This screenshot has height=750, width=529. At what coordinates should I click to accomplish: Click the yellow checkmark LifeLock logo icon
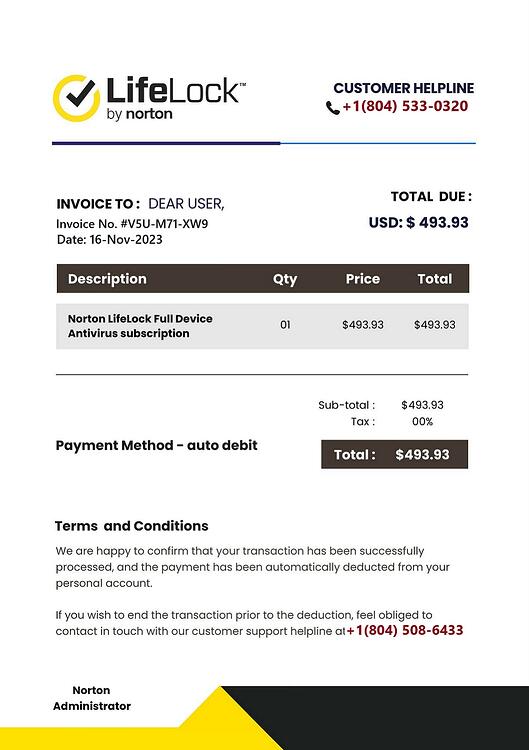click(77, 98)
